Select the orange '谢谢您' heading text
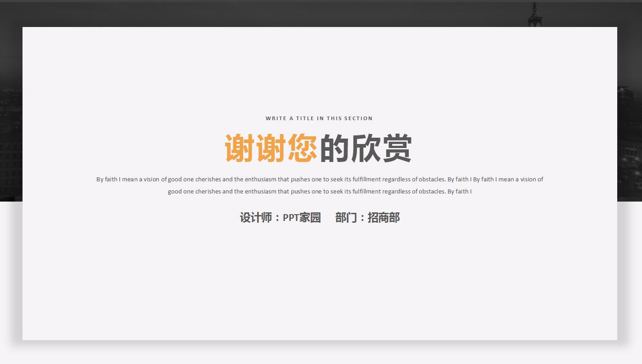The width and height of the screenshot is (642, 364). click(271, 148)
